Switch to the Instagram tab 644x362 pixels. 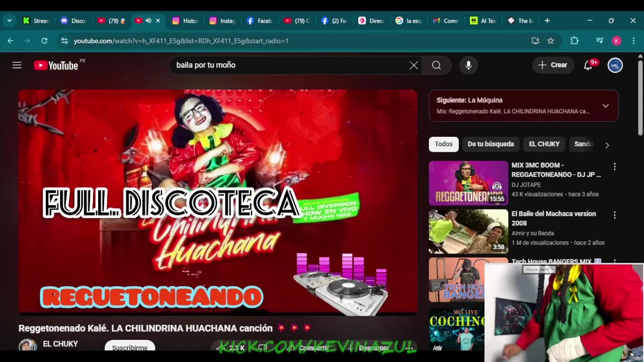222,21
